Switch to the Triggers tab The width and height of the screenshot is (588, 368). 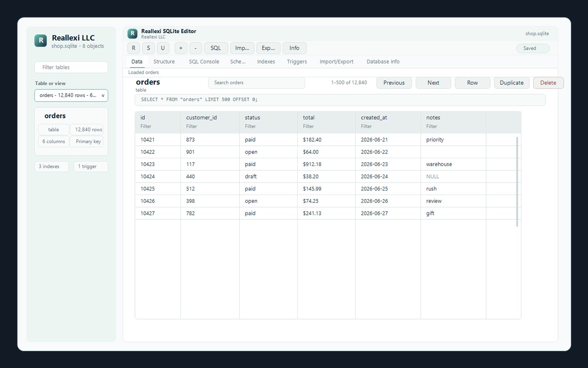click(x=297, y=62)
